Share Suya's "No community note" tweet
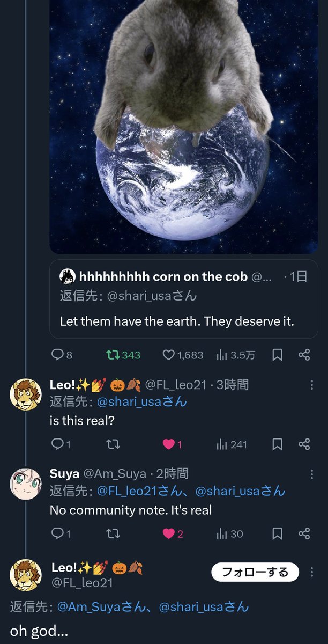 [304, 533]
